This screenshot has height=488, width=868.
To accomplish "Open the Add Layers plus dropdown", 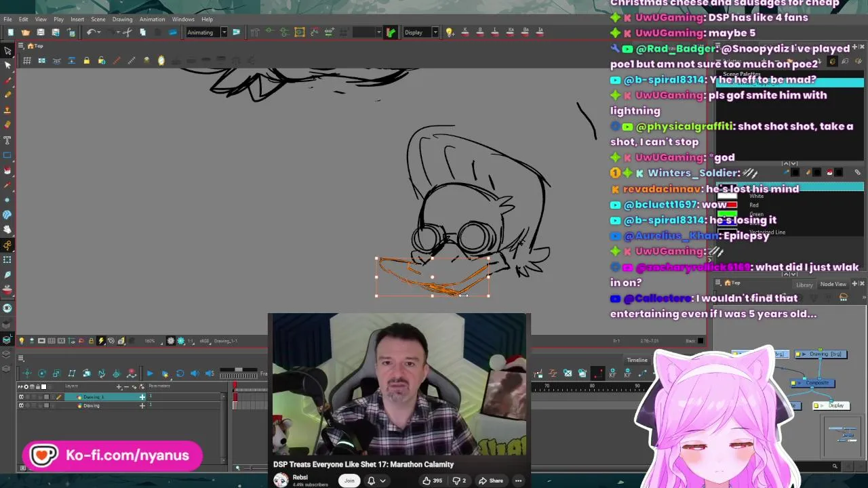I will tap(119, 387).
